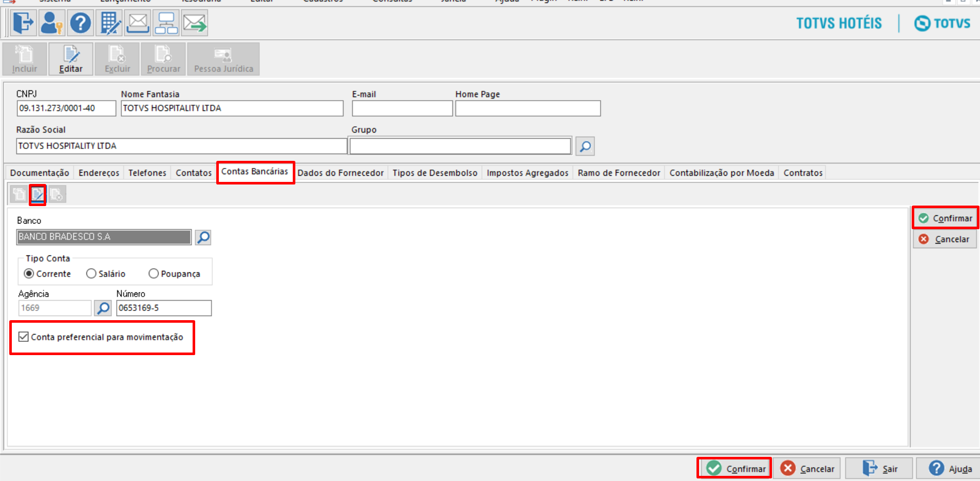This screenshot has width=980, height=481.
Task: Select the Salário account type
Action: pyautogui.click(x=106, y=274)
